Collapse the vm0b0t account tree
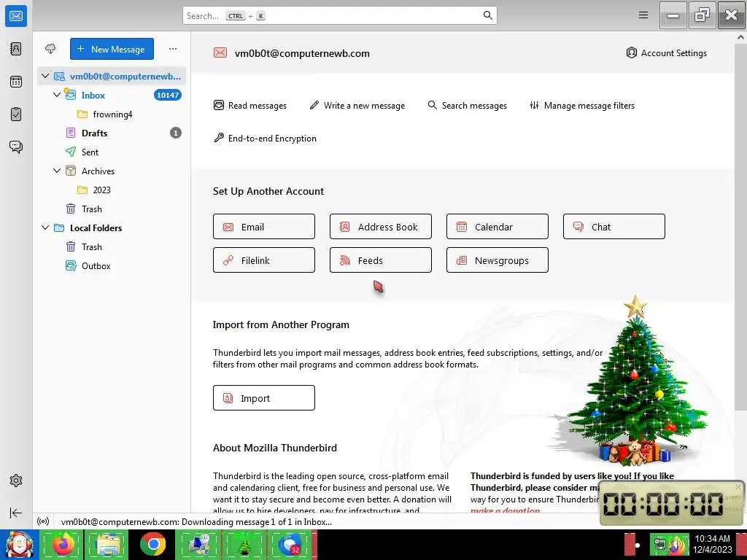Viewport: 747px width, 560px height. 44,76
